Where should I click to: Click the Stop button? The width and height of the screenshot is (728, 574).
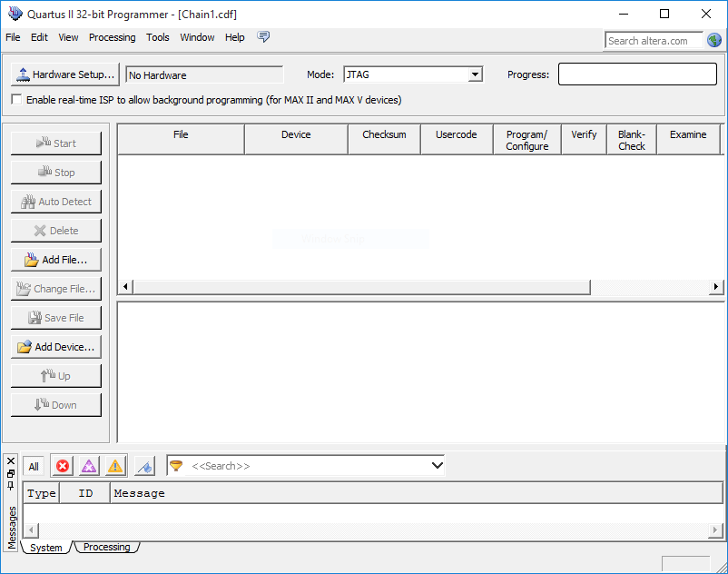point(55,173)
